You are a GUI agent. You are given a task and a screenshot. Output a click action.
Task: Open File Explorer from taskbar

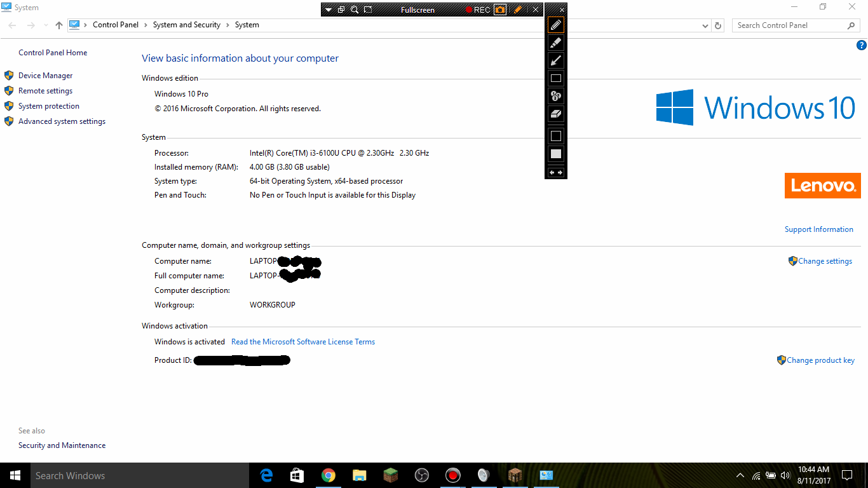(359, 475)
